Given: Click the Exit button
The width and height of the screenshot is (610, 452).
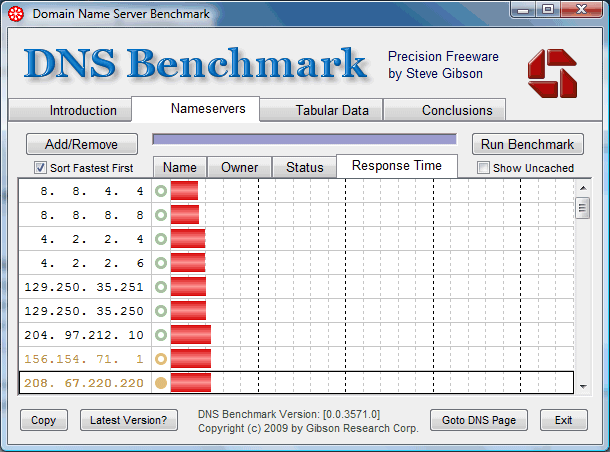Looking at the screenshot, I should click(563, 420).
